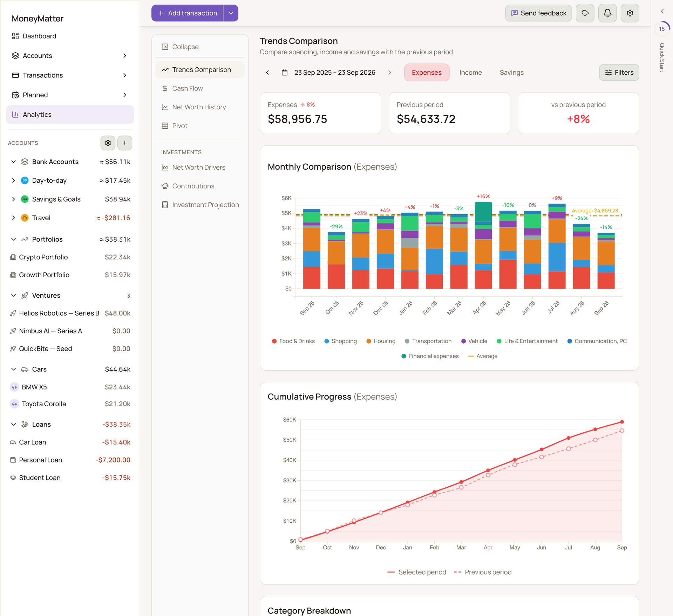Image resolution: width=673 pixels, height=616 pixels.
Task: Go to next date period arrow
Action: [x=390, y=73]
